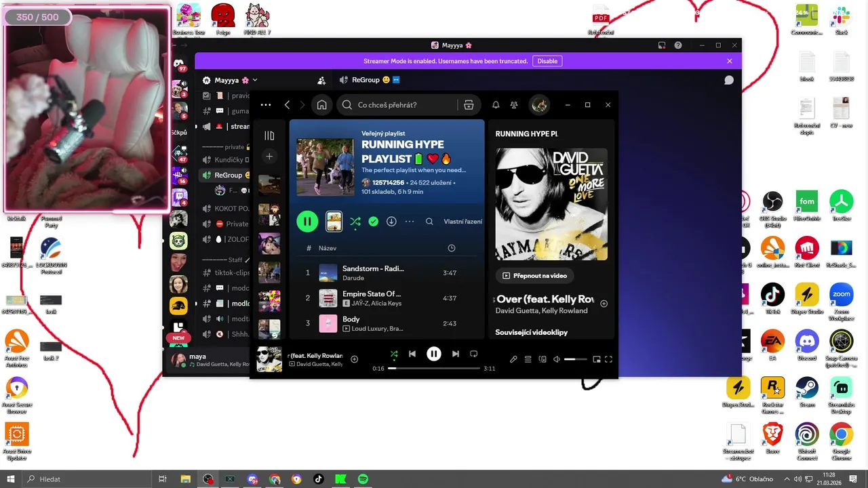Toggle shuffle in the player bar

point(394,354)
